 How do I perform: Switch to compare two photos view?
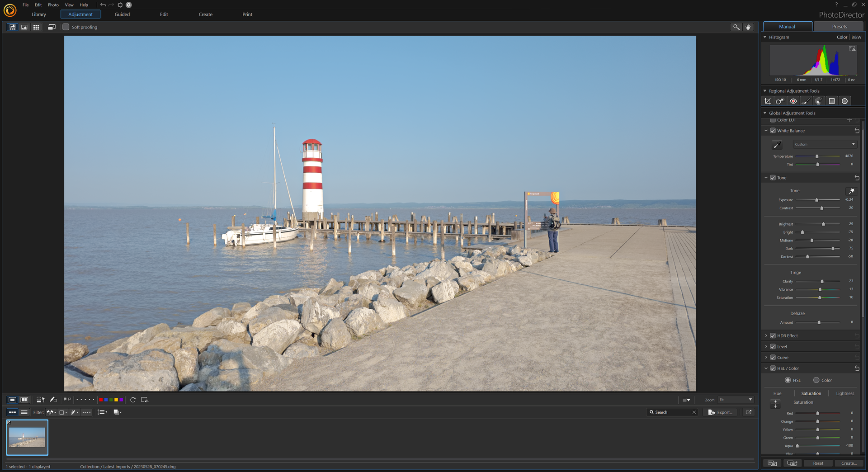(x=24, y=400)
